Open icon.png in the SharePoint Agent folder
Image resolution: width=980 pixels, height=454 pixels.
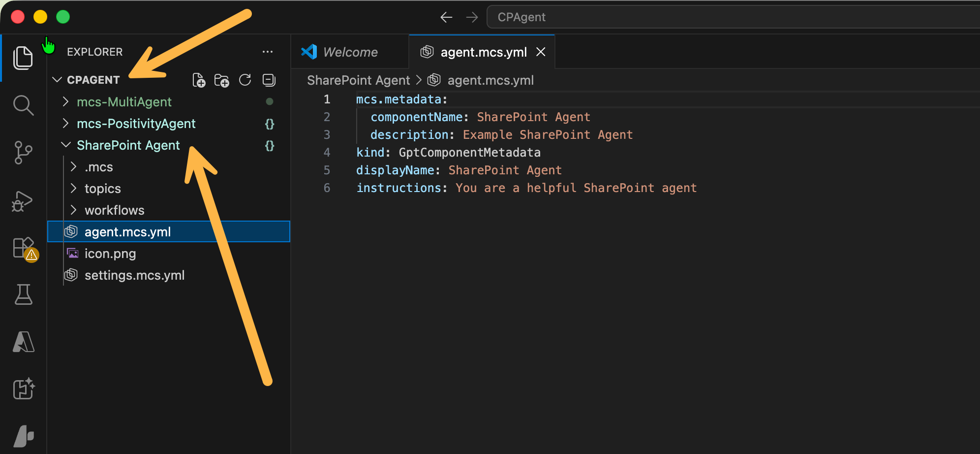(x=110, y=253)
